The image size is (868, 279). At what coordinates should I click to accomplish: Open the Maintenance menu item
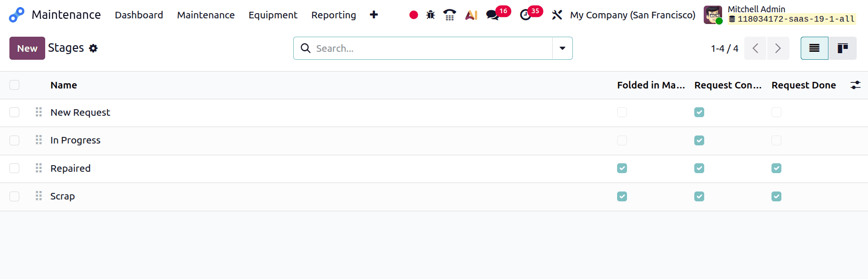coord(206,15)
